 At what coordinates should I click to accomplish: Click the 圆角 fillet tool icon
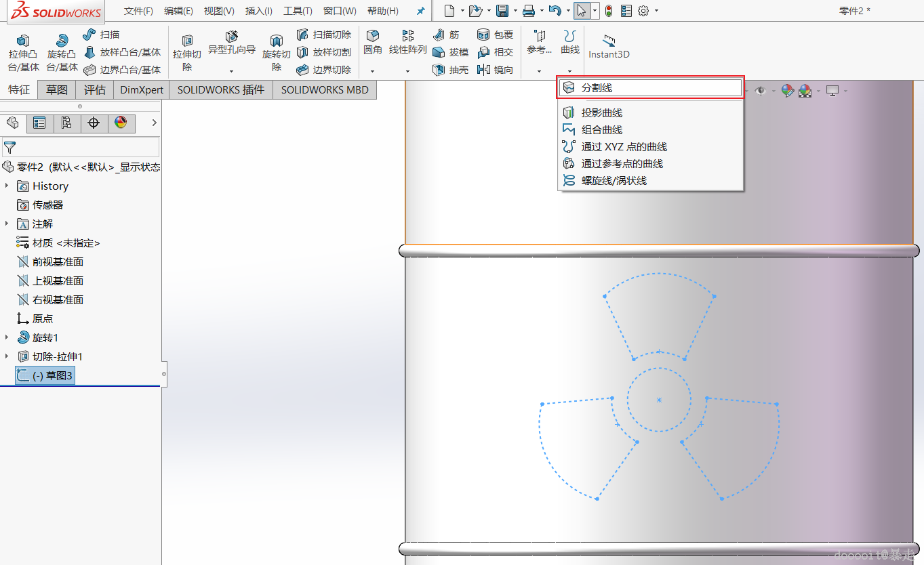(x=373, y=35)
